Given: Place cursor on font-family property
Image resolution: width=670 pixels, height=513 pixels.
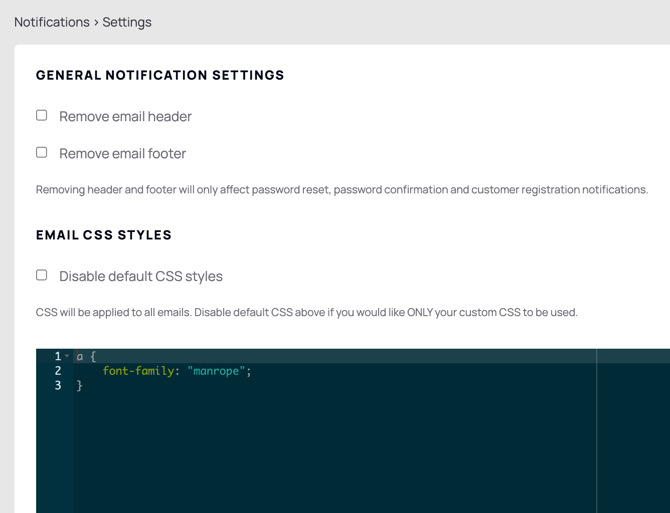Looking at the screenshot, I should (138, 371).
